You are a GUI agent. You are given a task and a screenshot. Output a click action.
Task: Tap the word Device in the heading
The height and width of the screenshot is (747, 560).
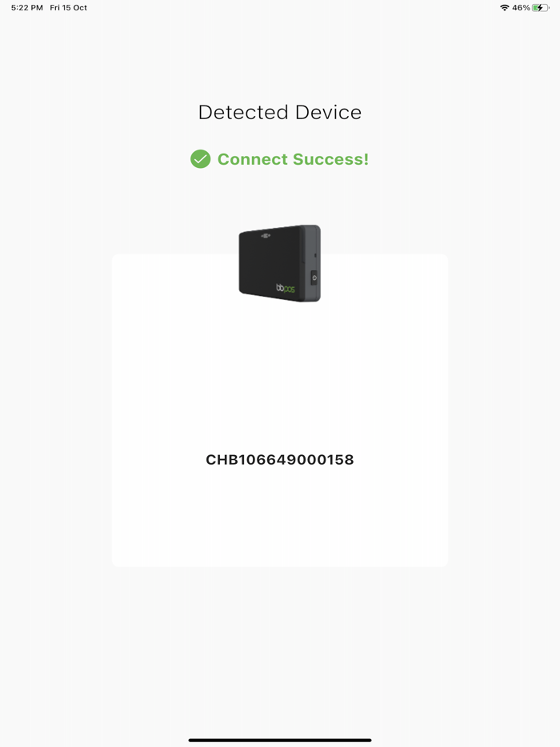pyautogui.click(x=328, y=113)
